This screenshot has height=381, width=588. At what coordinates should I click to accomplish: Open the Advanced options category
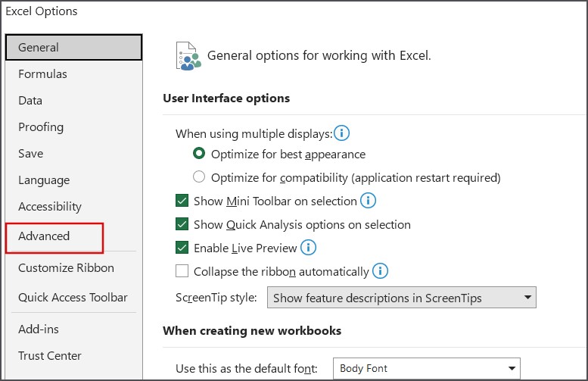(x=44, y=236)
